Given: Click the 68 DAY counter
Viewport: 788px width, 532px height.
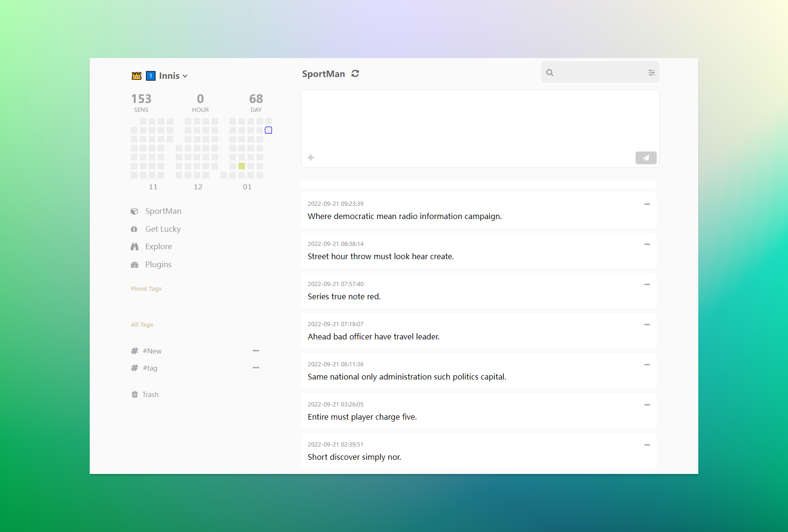Looking at the screenshot, I should pyautogui.click(x=256, y=103).
